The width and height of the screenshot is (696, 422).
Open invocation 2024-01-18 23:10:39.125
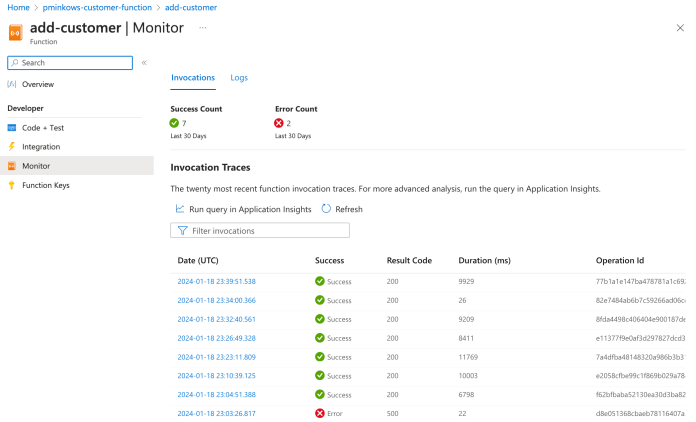pyautogui.click(x=217, y=375)
